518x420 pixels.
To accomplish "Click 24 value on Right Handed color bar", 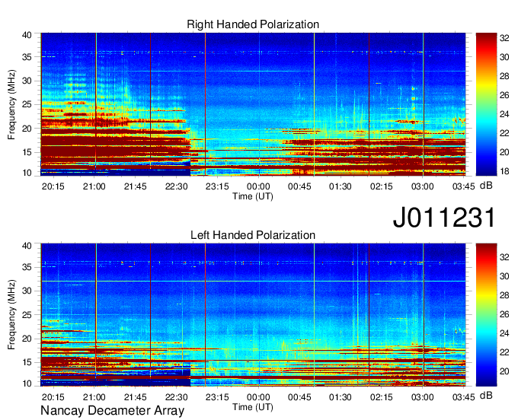I will coord(504,114).
